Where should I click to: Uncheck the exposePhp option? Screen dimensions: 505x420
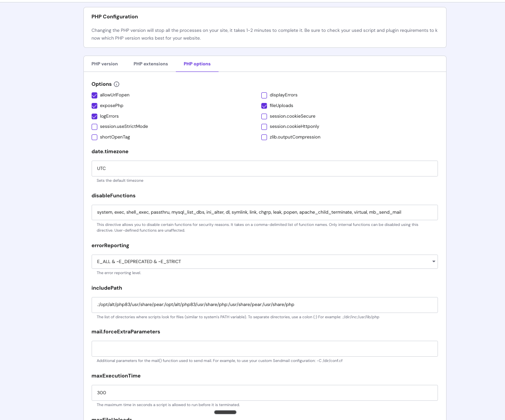[x=94, y=106]
